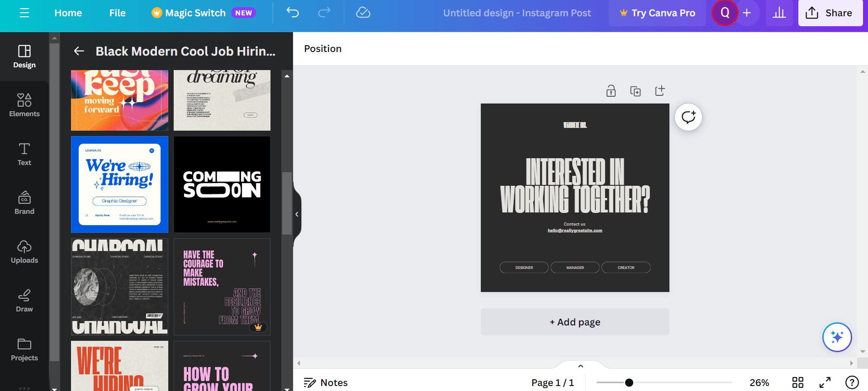Screen dimensions: 868x391
Task: Open the File menu
Action: (x=117, y=13)
